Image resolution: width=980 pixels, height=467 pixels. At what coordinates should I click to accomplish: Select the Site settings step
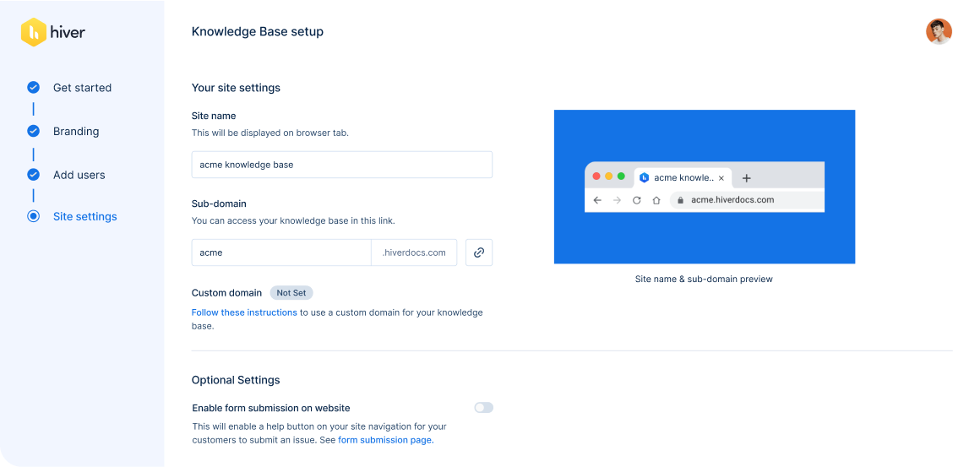[85, 217]
